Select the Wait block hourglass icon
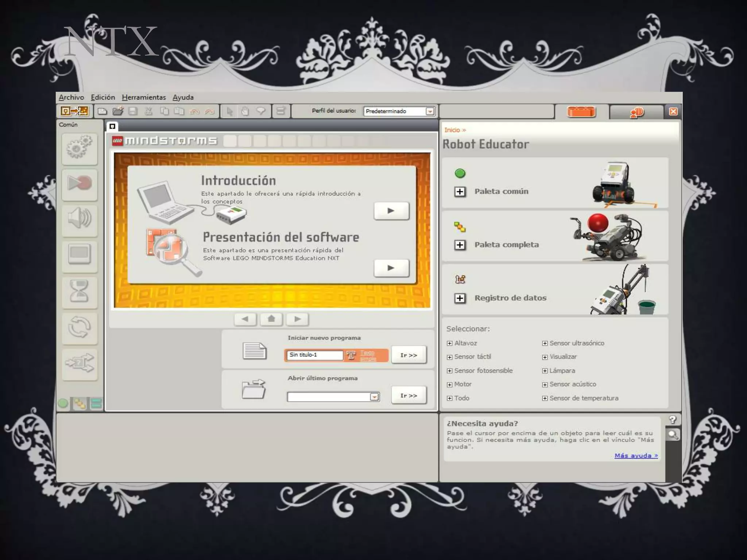747x560 pixels. (80, 292)
